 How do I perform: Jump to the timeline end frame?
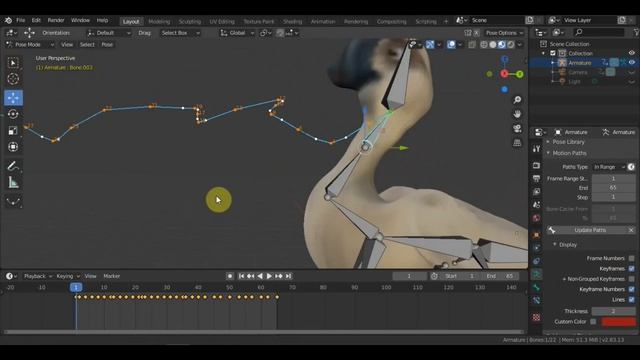pos(288,276)
